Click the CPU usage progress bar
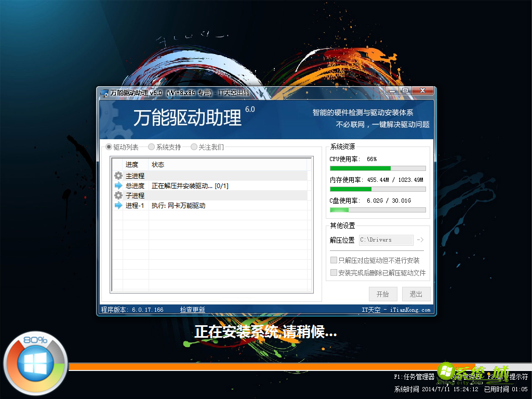Screen dimensions: 532x399 click(377, 167)
